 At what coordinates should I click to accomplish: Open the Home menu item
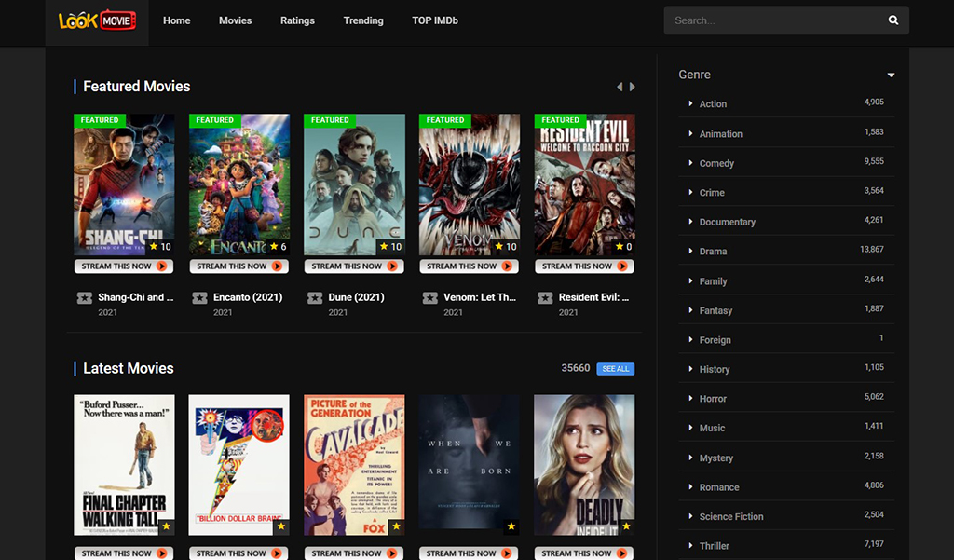tap(176, 20)
